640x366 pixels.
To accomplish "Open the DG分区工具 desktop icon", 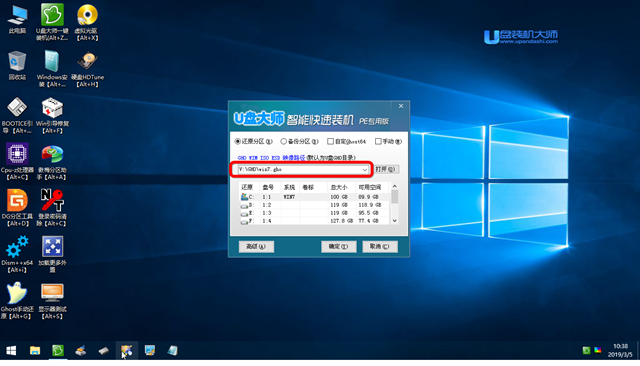I will [x=17, y=208].
